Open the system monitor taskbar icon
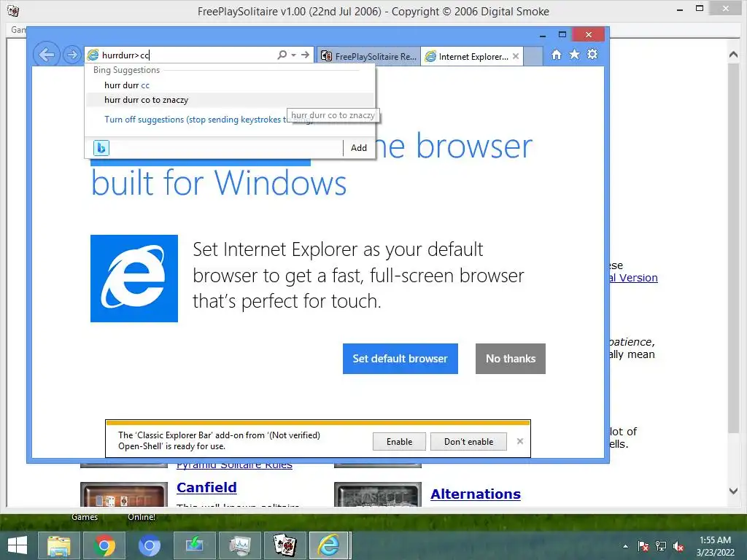Viewport: 747px width, 560px height. [239, 545]
